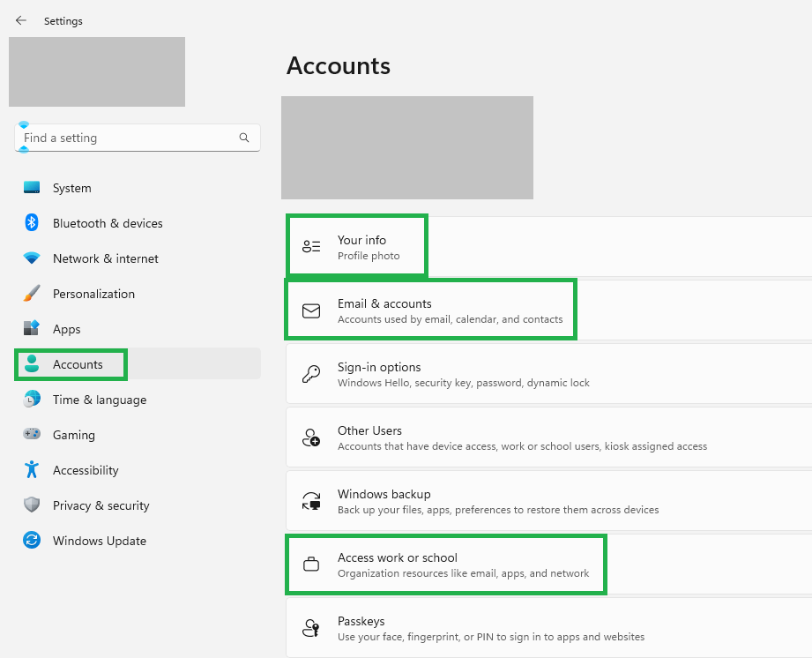Click the Other Users add-person icon
Viewport: 812px width, 658px height.
(311, 437)
